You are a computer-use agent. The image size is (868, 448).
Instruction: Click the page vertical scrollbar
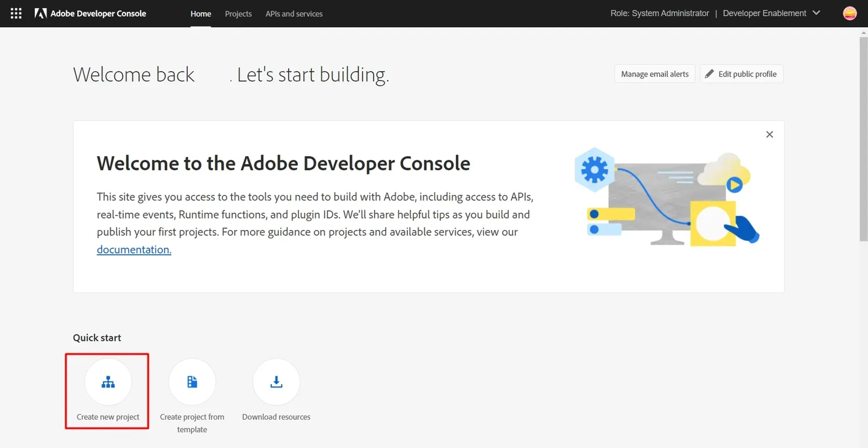(864, 138)
